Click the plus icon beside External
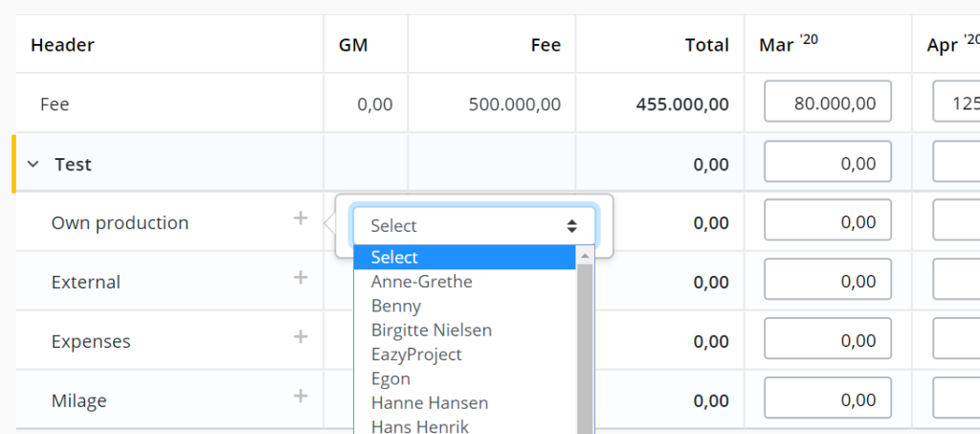 [301, 278]
